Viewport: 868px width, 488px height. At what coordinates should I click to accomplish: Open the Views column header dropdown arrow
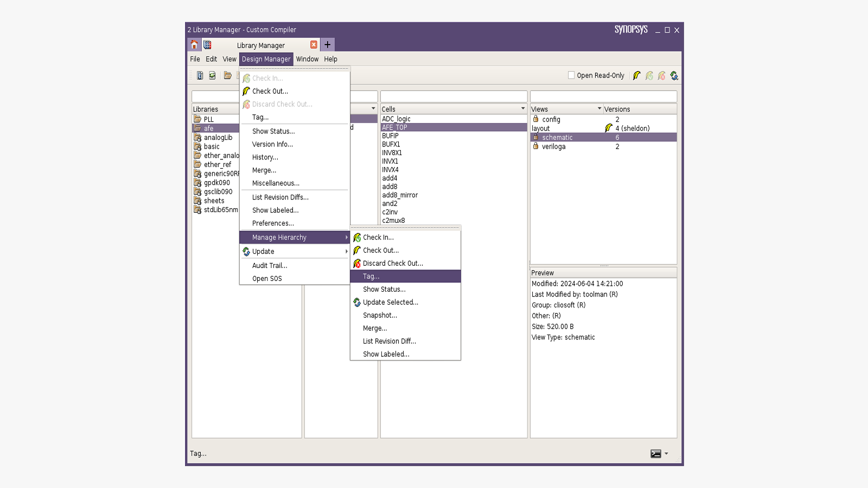point(599,108)
